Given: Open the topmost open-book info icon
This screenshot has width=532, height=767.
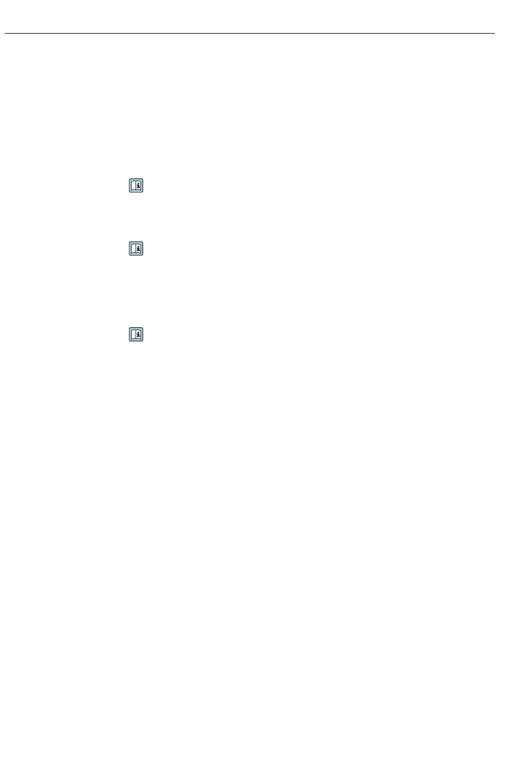Looking at the screenshot, I should tap(136, 185).
